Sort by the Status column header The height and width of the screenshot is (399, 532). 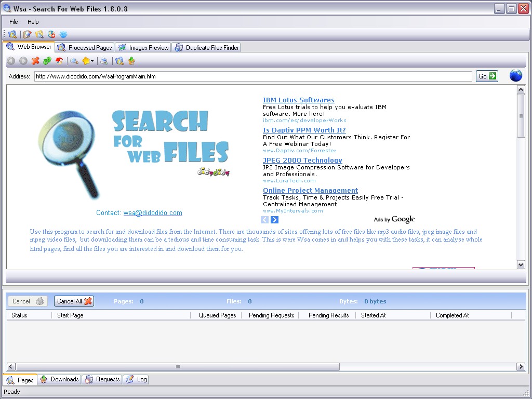click(x=29, y=315)
